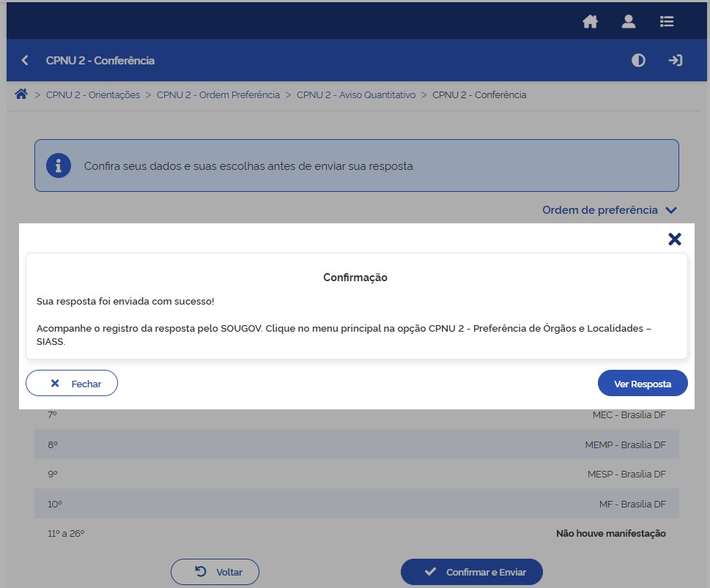Click the CPNU 2 - Conferência header title
Screen dimensions: 710x588
click(x=100, y=60)
